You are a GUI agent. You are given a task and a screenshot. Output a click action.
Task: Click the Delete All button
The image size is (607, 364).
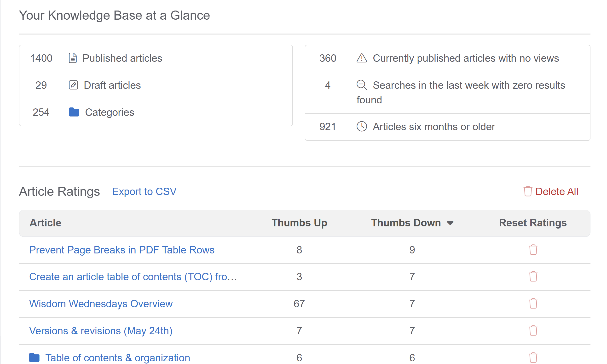click(551, 191)
